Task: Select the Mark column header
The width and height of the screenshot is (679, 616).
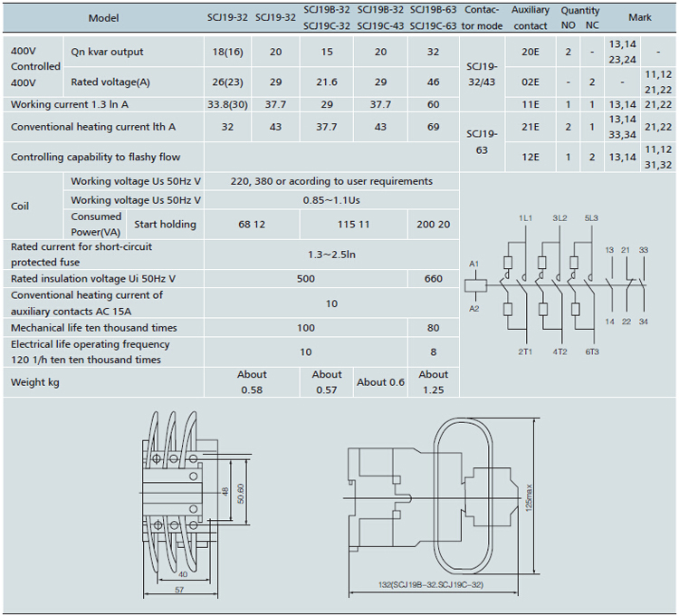Action: (639, 18)
